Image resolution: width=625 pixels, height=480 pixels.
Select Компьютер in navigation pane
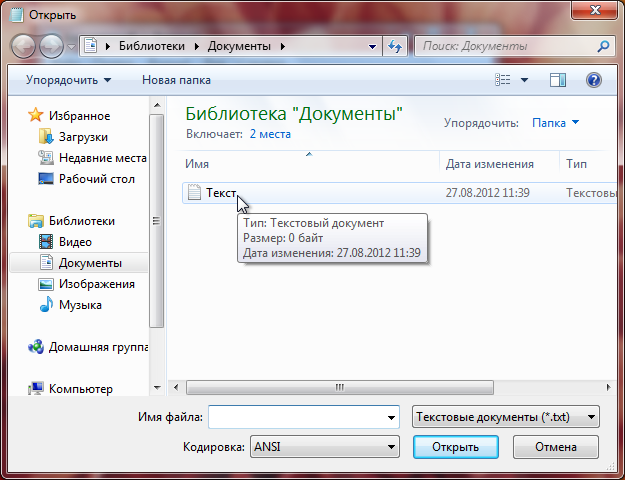pyautogui.click(x=81, y=389)
